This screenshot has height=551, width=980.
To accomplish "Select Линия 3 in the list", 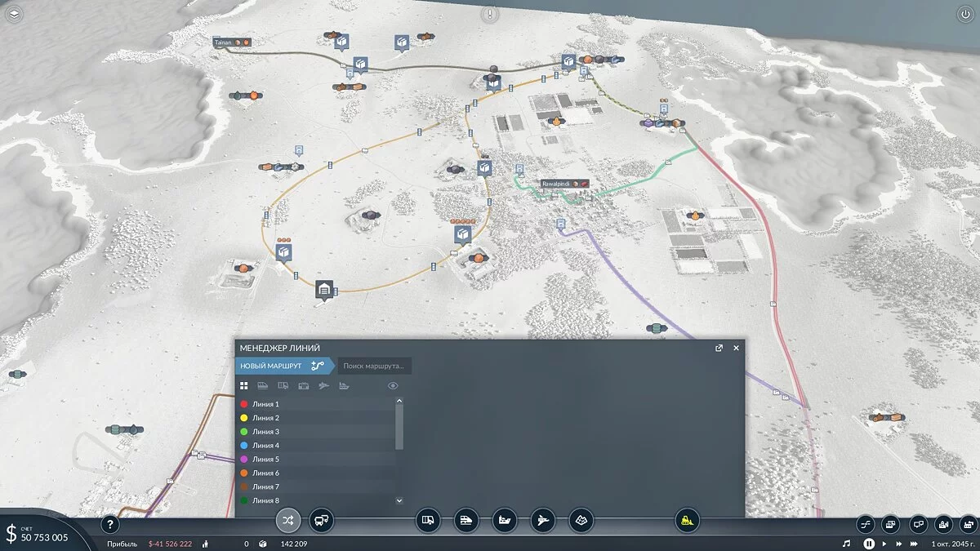I will [316, 432].
